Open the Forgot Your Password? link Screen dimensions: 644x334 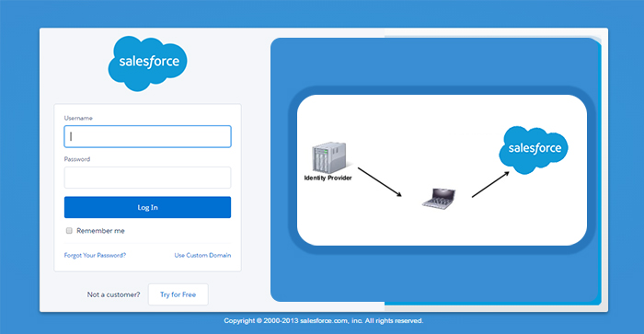[x=95, y=255]
